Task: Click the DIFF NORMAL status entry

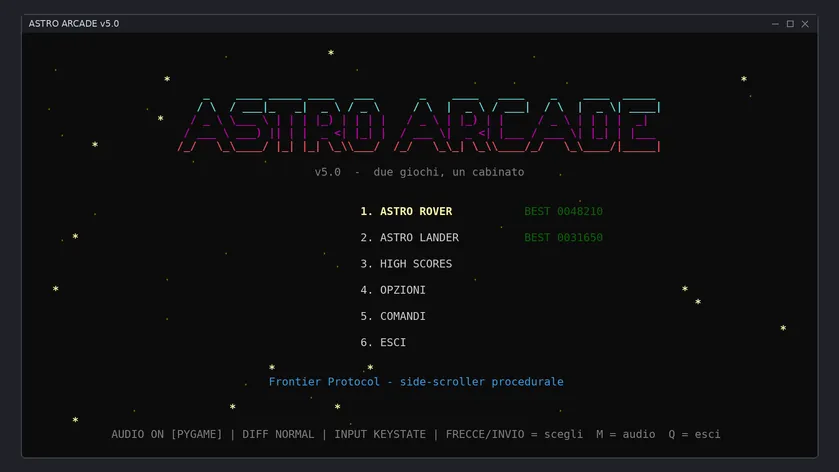Action: [x=278, y=434]
